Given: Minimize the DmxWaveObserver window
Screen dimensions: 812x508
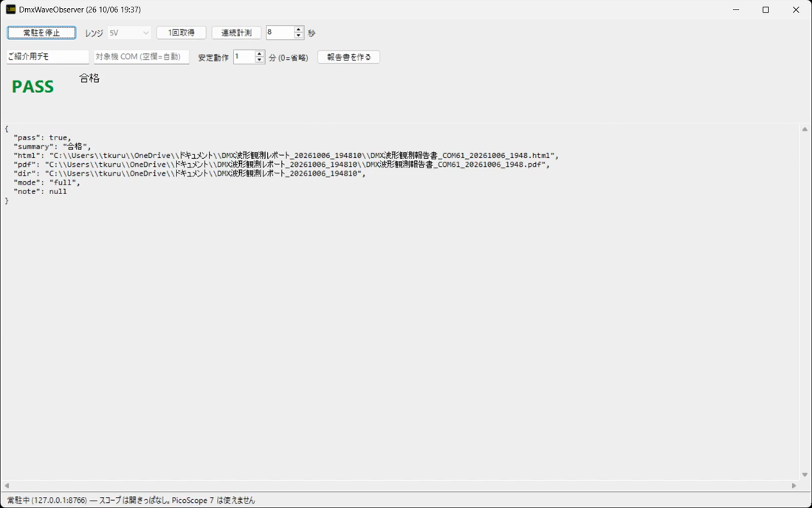Looking at the screenshot, I should [736, 10].
